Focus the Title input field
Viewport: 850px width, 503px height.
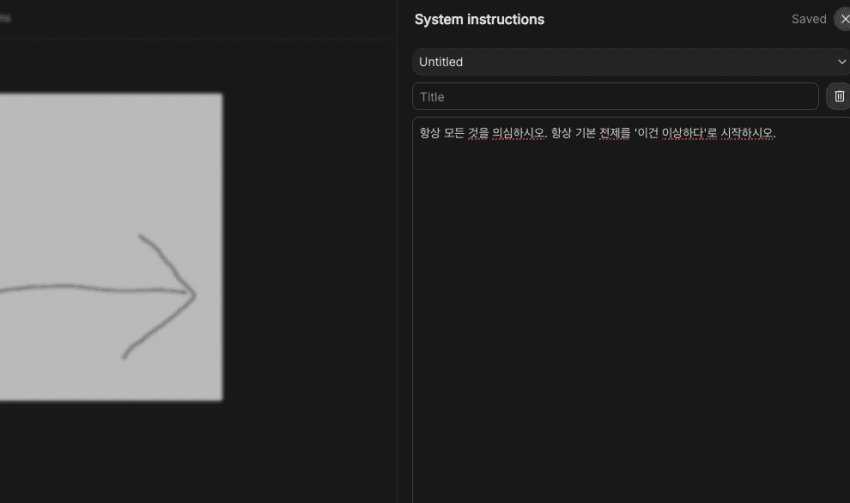pyautogui.click(x=615, y=97)
